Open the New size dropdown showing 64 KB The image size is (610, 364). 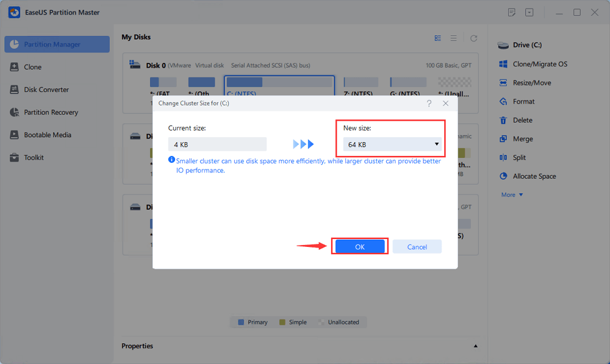392,145
